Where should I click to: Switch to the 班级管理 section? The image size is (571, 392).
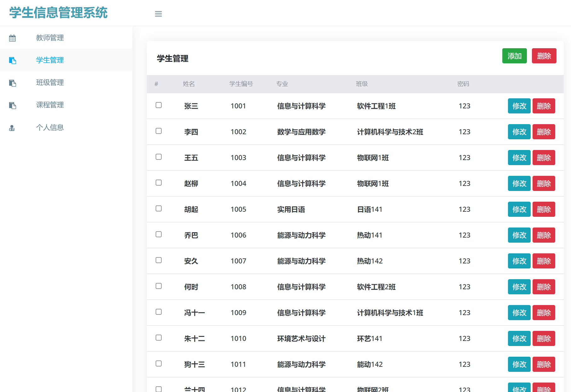50,83
